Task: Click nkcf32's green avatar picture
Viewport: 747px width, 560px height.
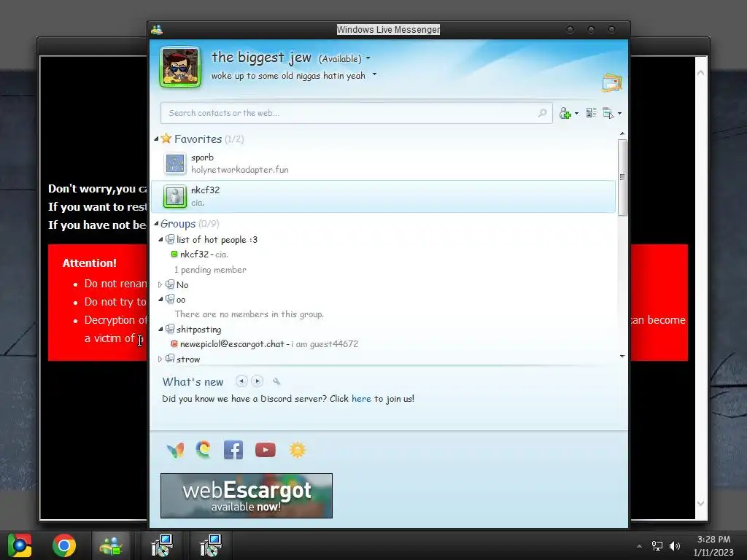Action: (175, 196)
